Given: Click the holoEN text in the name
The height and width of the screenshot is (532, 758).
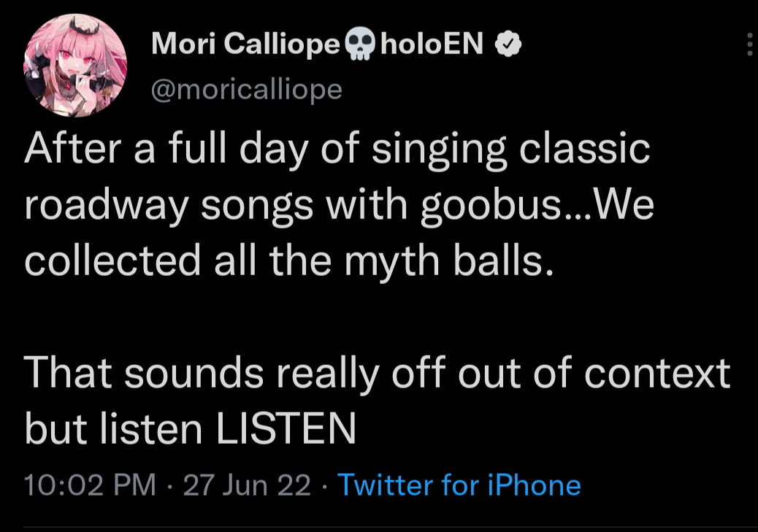Looking at the screenshot, I should [432, 45].
